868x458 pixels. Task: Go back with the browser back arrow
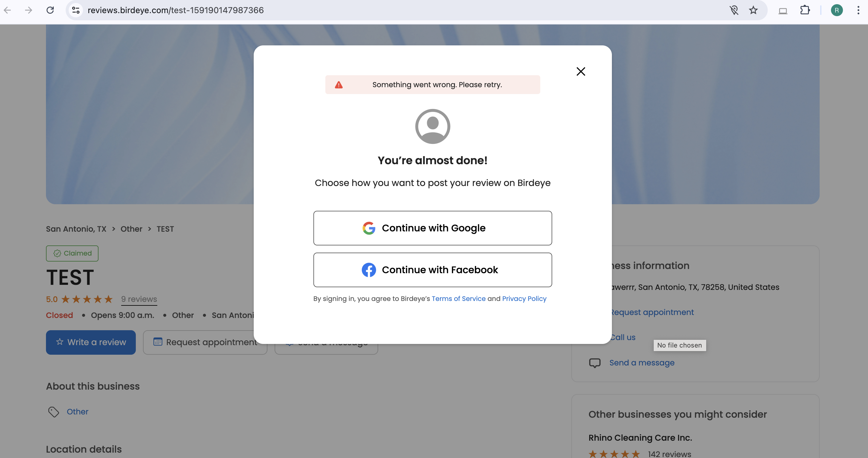tap(7, 10)
